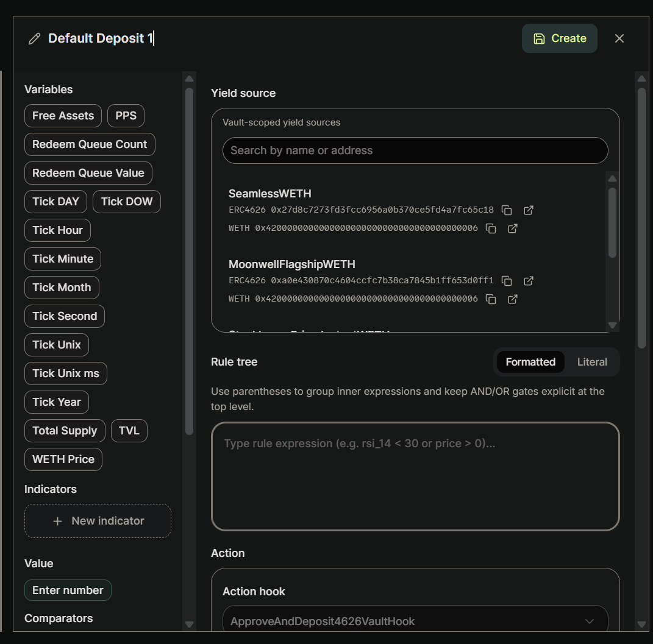Viewport: 653px width, 644px height.
Task: Select the MoonwellFlagshipWETH yield source
Action: point(292,264)
